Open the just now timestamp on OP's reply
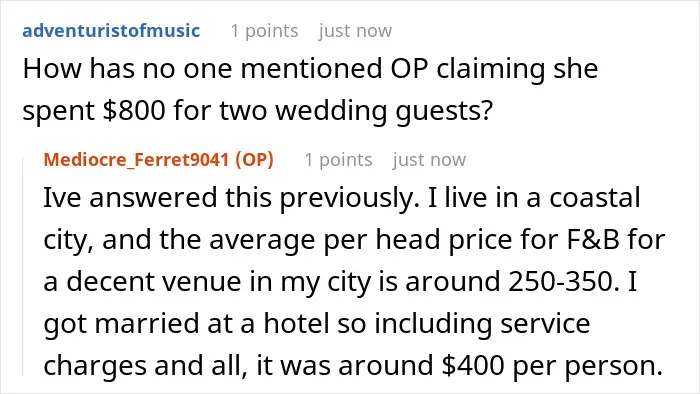This screenshot has height=394, width=700. tap(429, 160)
